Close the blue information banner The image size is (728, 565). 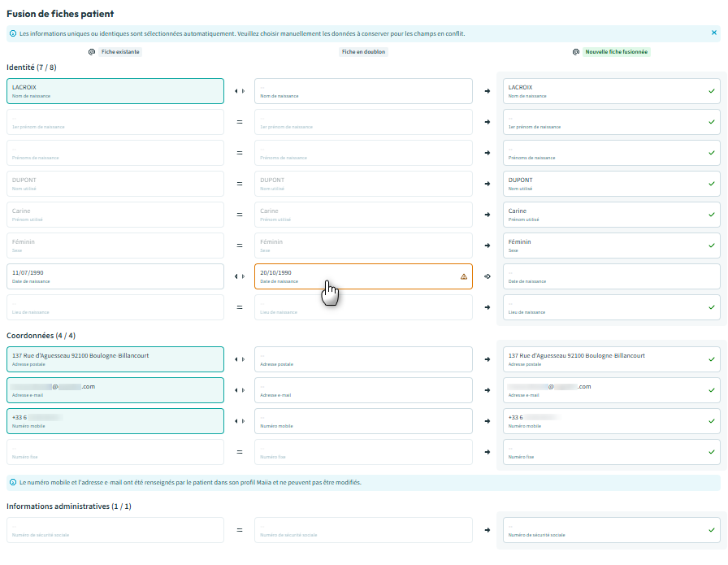pos(714,33)
